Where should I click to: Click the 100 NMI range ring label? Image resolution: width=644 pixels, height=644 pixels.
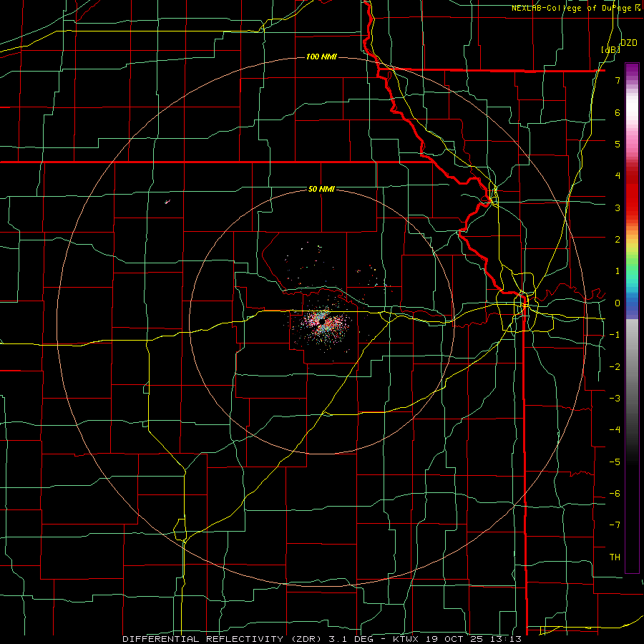coord(321,57)
